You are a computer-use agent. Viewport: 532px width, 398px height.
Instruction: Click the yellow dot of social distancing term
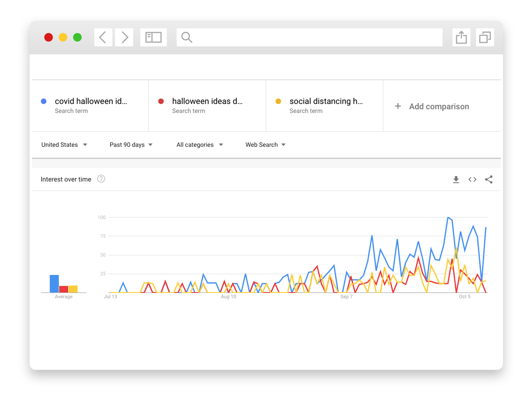[278, 101]
